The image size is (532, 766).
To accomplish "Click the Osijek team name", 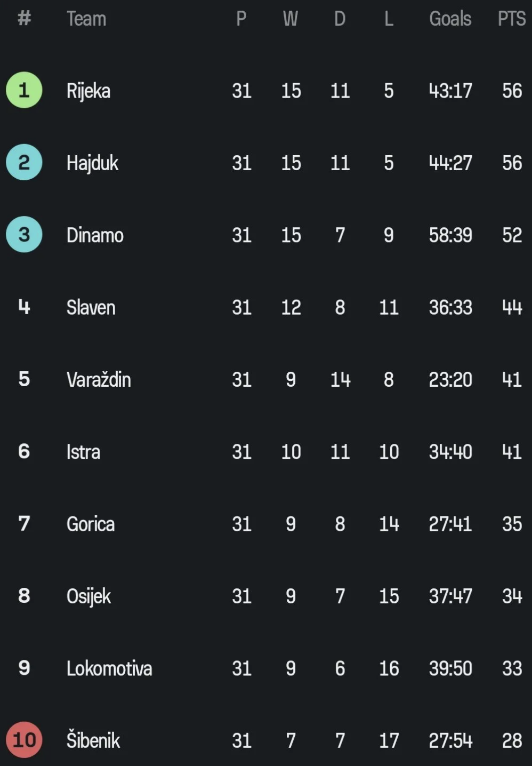I will pos(88,596).
